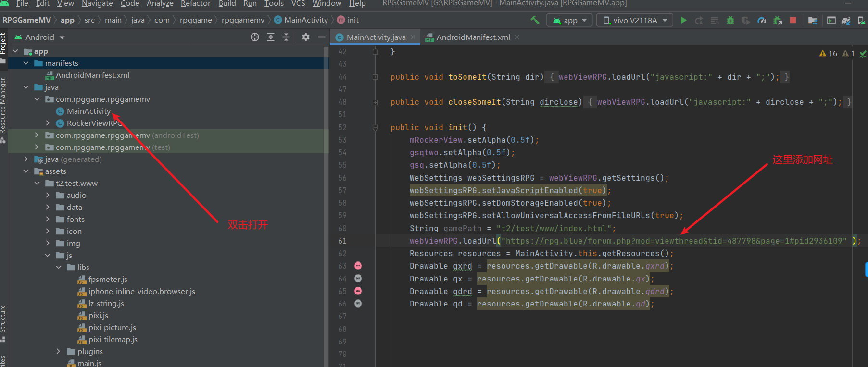
Task: Open the app run configuration dropdown
Action: pos(569,20)
